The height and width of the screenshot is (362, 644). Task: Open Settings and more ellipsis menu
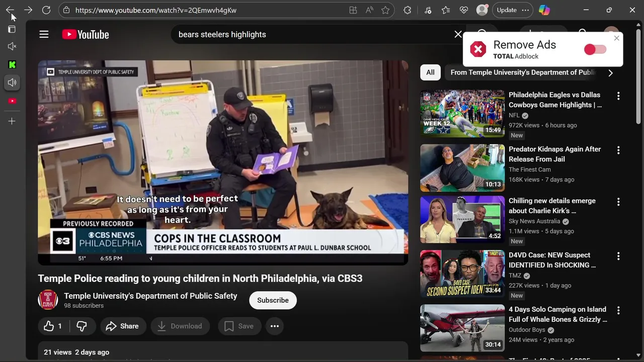(526, 10)
